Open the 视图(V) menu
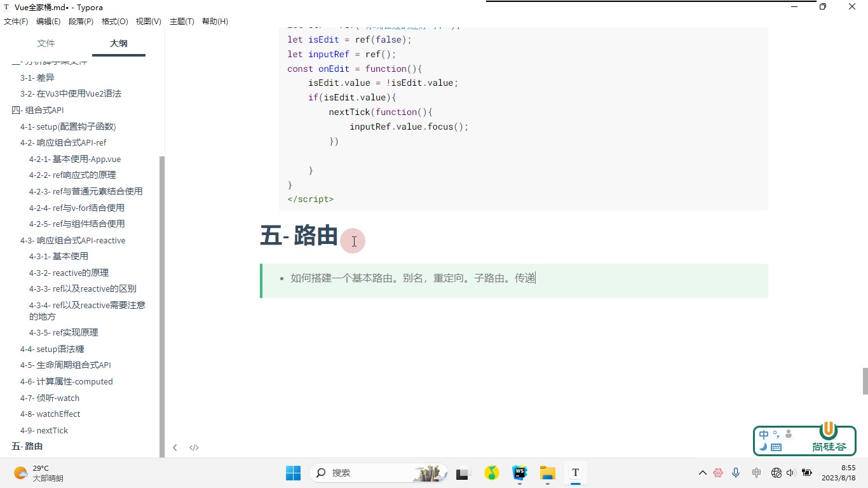 point(149,22)
